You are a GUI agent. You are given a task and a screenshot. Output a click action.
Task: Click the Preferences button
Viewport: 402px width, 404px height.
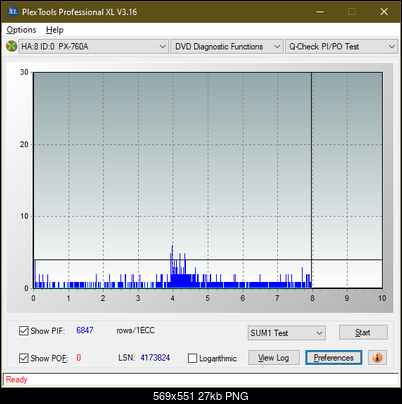334,358
